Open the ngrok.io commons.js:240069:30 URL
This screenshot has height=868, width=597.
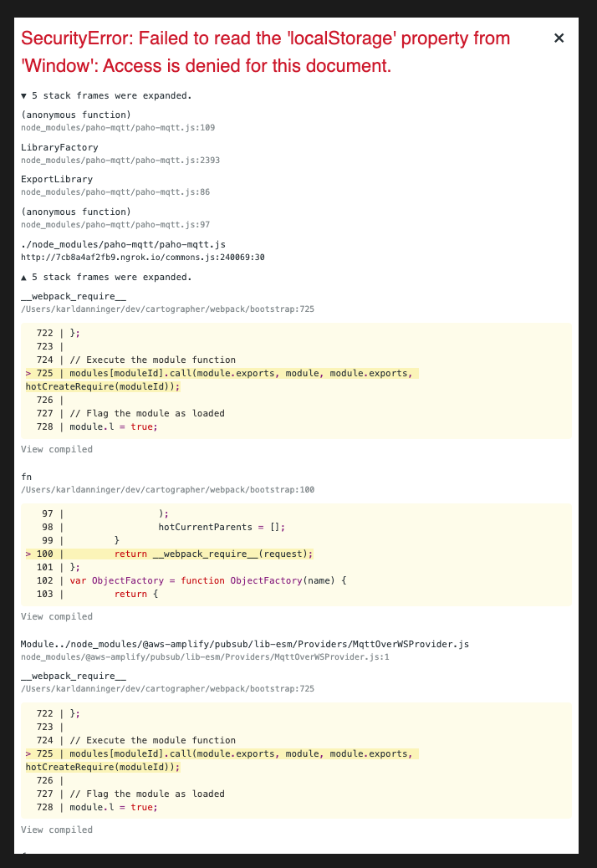click(x=143, y=258)
